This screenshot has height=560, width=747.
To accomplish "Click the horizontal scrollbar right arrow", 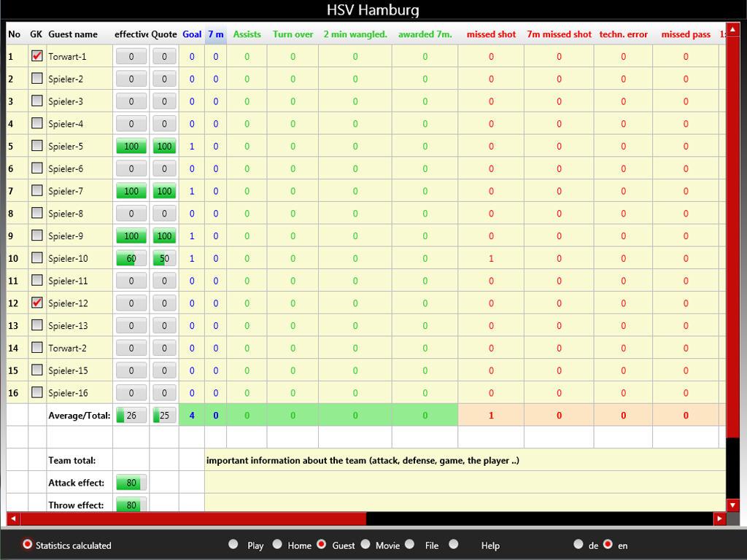I will point(720,518).
